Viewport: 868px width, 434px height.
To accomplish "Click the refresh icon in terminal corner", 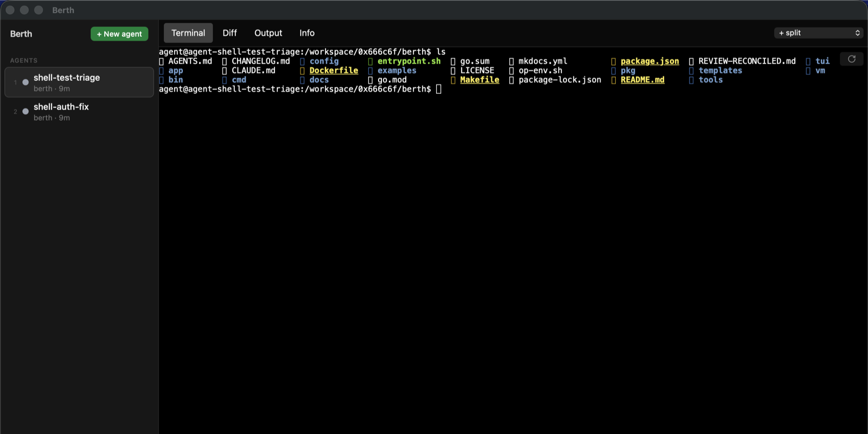I will click(x=852, y=59).
